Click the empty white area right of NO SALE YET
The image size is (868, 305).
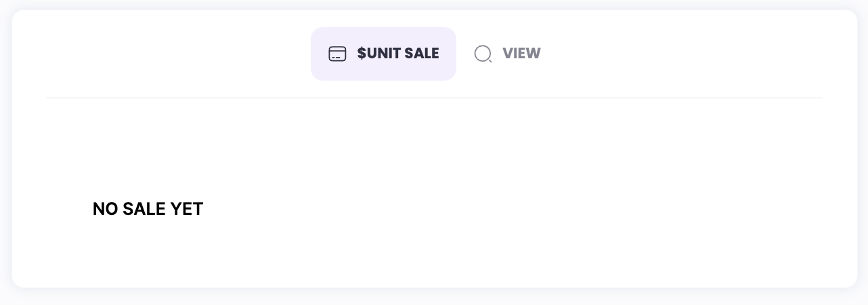pos(508,209)
